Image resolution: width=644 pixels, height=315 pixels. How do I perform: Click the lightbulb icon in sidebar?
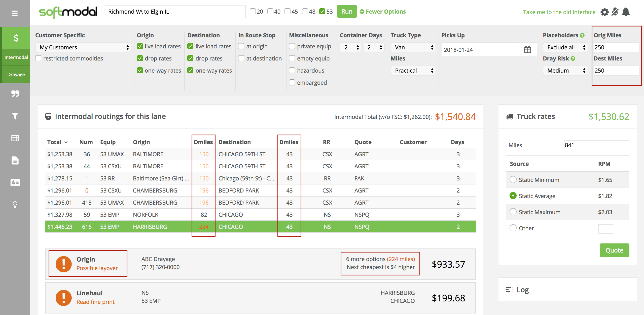pyautogui.click(x=15, y=205)
